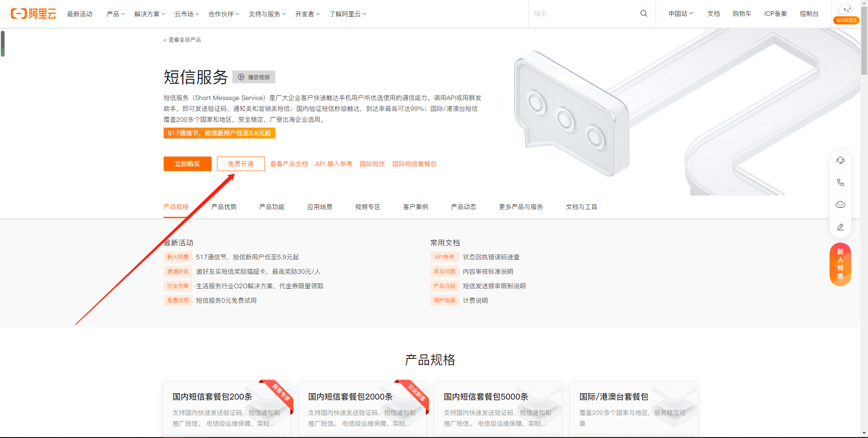
Task: Switch to the 客户案例 tab
Action: pyautogui.click(x=415, y=207)
